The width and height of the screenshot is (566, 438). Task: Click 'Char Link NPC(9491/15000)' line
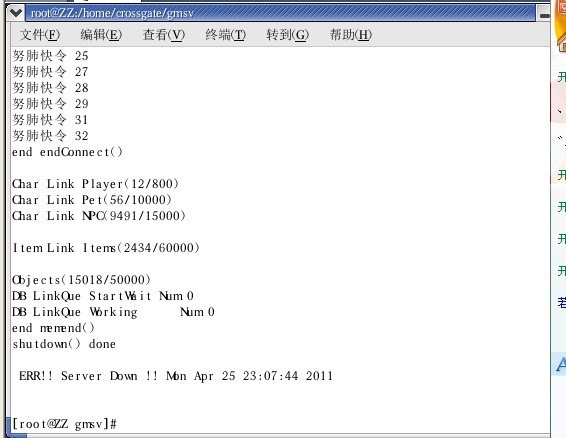pos(99,216)
